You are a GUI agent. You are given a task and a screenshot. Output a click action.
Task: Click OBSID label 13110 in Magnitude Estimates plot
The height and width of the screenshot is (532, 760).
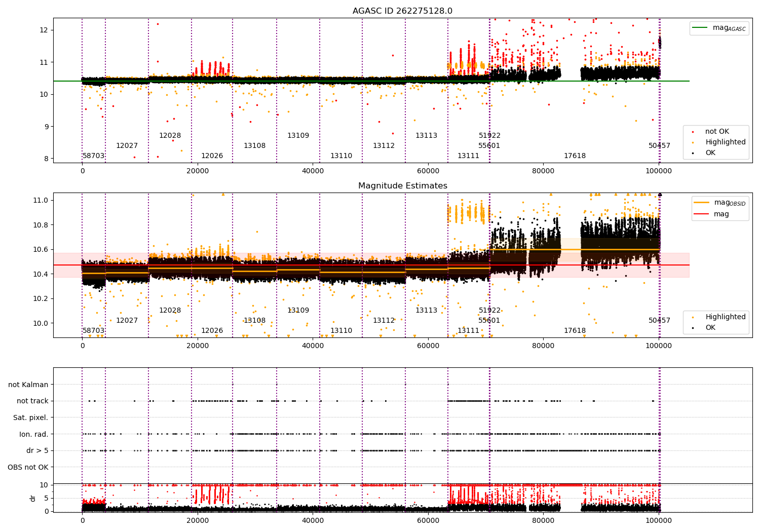341,330
